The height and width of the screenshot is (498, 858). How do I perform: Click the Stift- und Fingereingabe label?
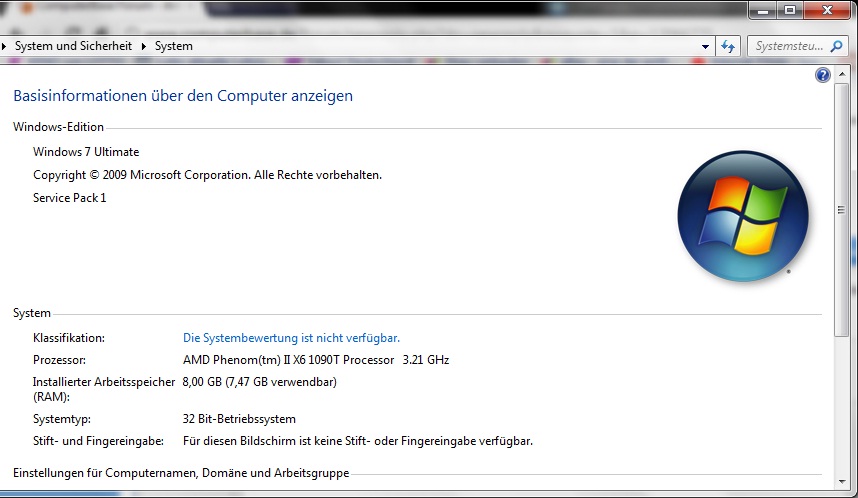pos(98,441)
